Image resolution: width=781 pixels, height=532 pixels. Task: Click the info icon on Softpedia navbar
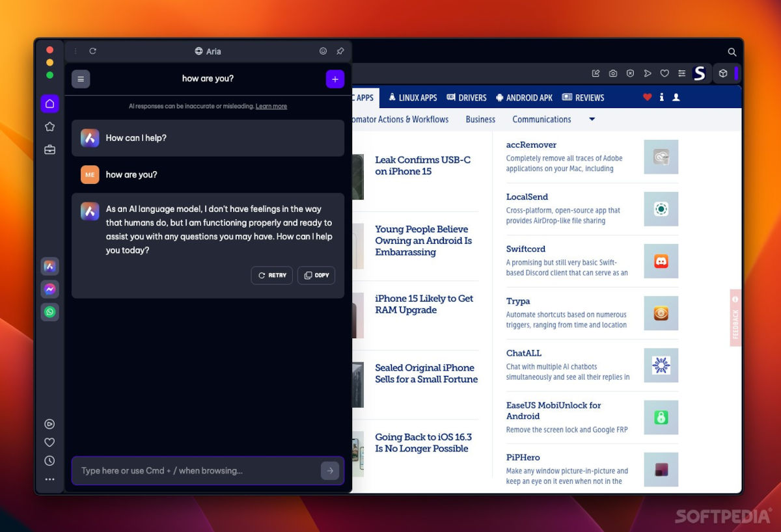click(662, 97)
